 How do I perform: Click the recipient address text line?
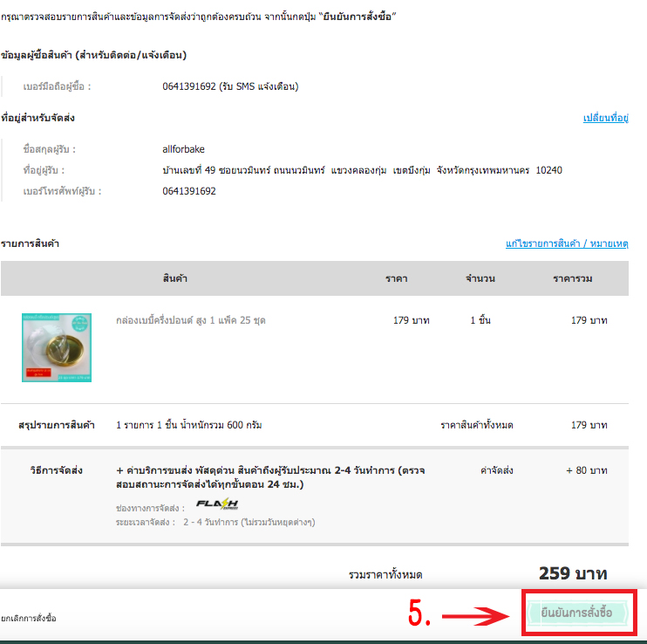click(362, 170)
